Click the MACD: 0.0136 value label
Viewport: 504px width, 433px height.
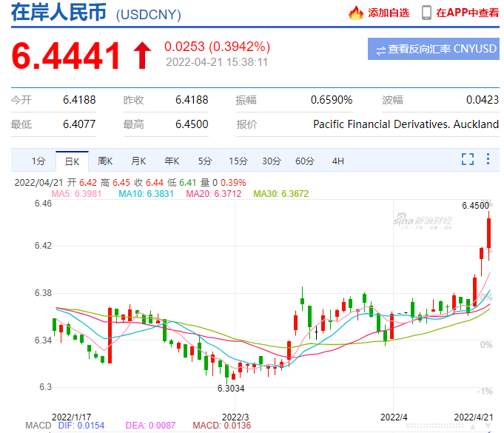[x=222, y=426]
